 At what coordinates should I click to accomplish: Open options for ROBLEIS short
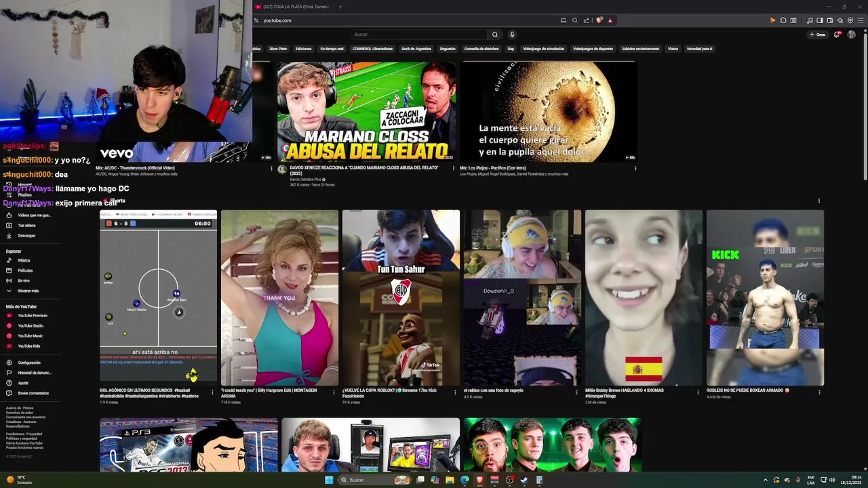click(819, 392)
